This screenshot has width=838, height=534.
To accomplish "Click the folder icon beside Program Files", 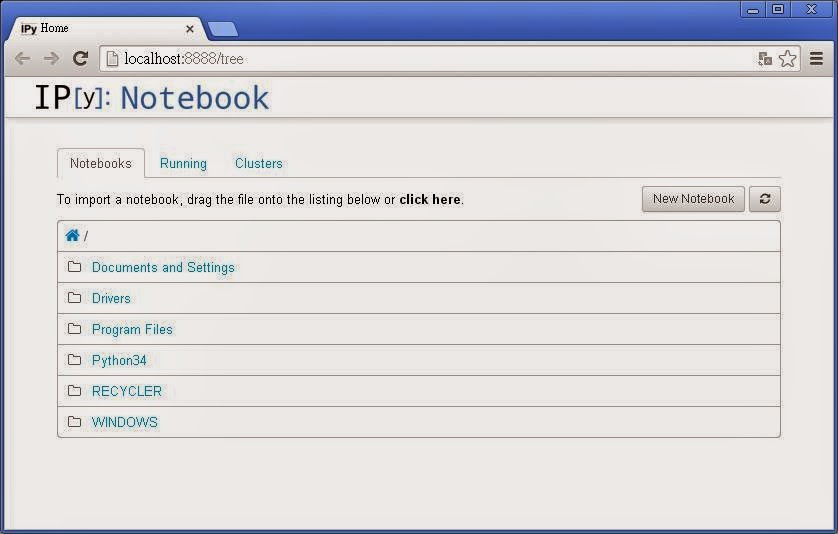I will (x=74, y=328).
